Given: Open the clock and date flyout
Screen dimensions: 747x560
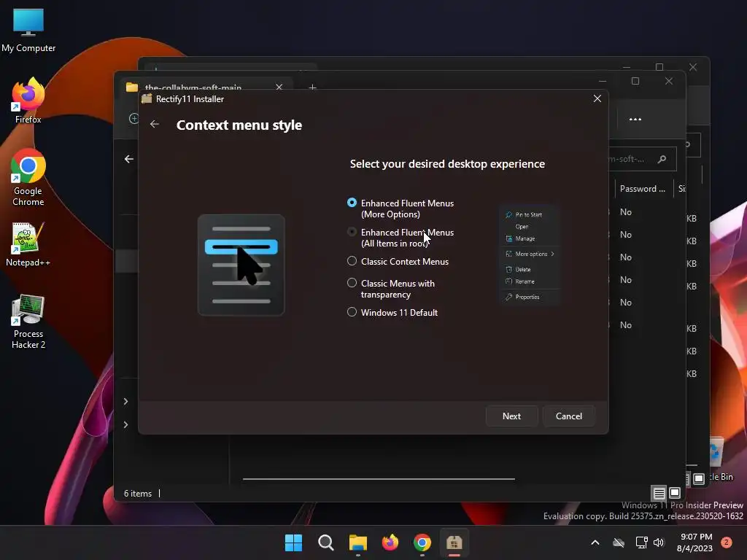Looking at the screenshot, I should tap(694, 542).
